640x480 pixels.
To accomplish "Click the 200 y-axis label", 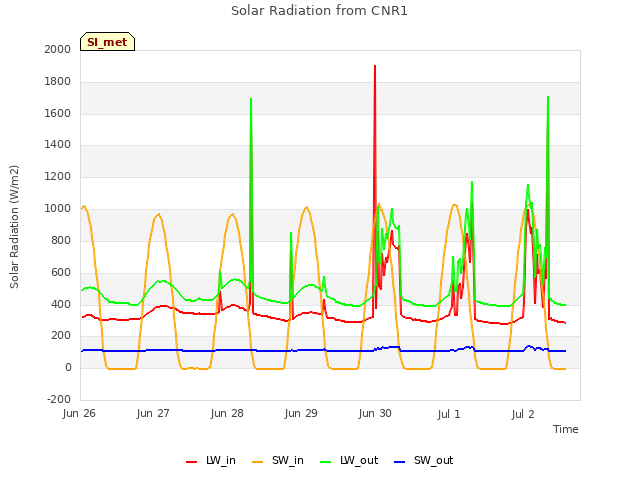I will click(x=61, y=336).
